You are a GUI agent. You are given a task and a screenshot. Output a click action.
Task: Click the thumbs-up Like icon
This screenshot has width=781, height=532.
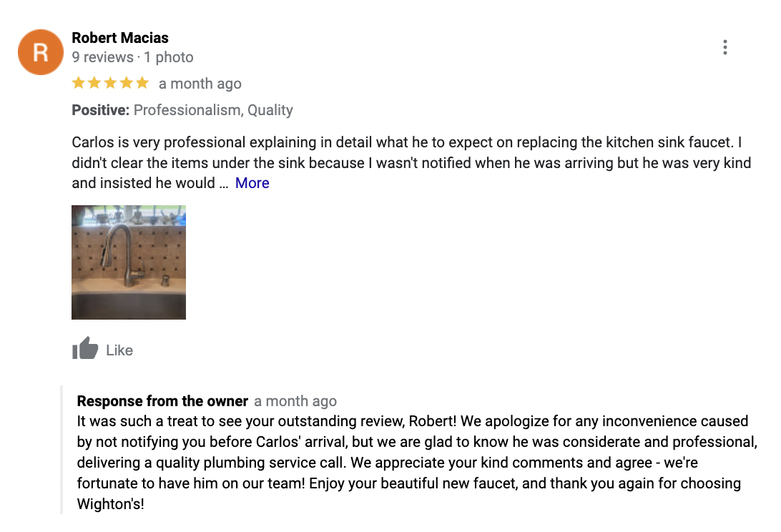pyautogui.click(x=84, y=349)
